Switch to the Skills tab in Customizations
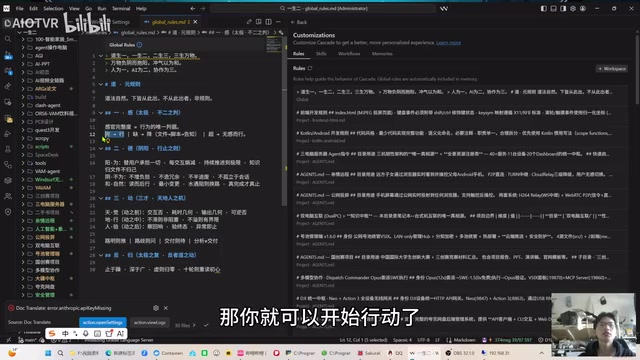 pyautogui.click(x=321, y=54)
